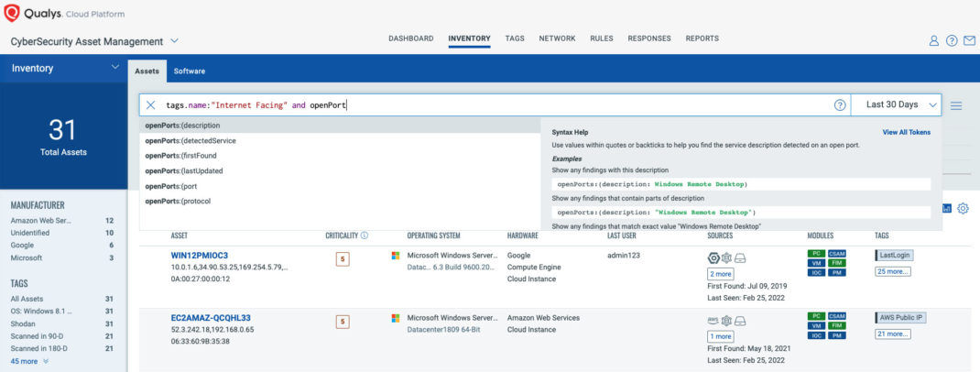Show 21 more tags for EC2AMAZ-QCQHL33
The height and width of the screenshot is (372, 980).
click(892, 334)
